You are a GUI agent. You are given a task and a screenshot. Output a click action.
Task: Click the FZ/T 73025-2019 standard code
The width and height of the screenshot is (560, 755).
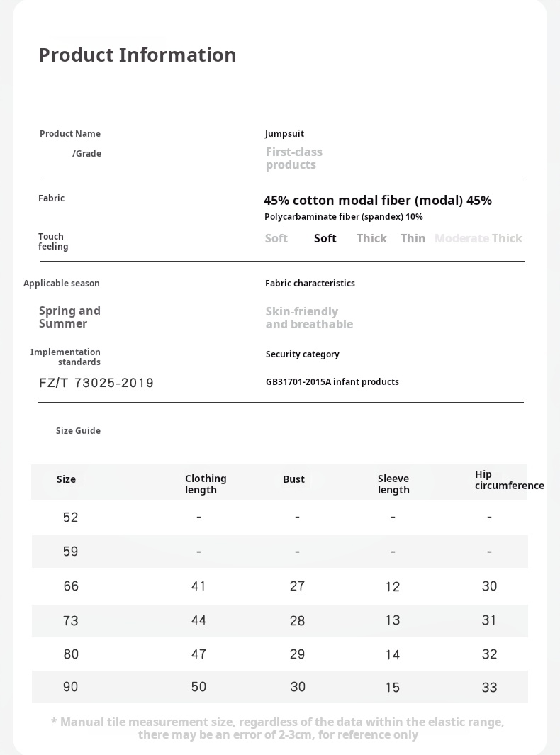(x=96, y=383)
